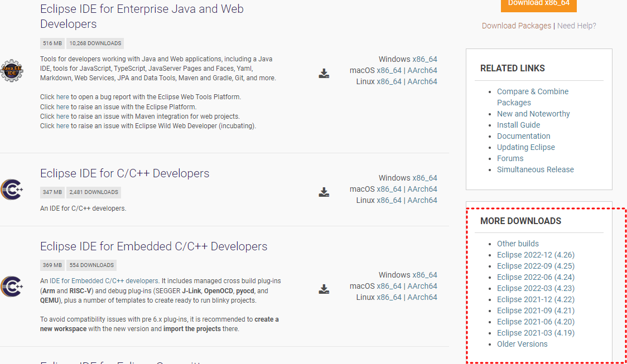The height and width of the screenshot is (364, 627).
Task: Open Compare & Combine Packages link
Action: (x=533, y=97)
